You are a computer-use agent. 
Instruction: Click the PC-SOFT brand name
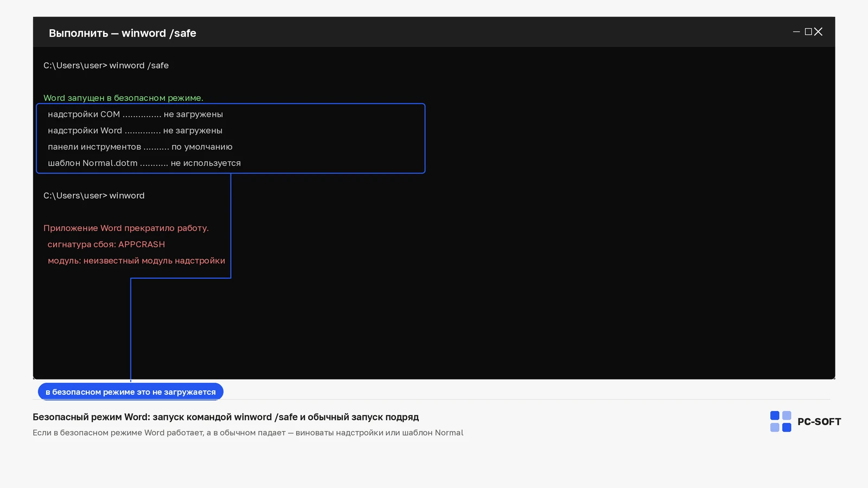pos(819,422)
